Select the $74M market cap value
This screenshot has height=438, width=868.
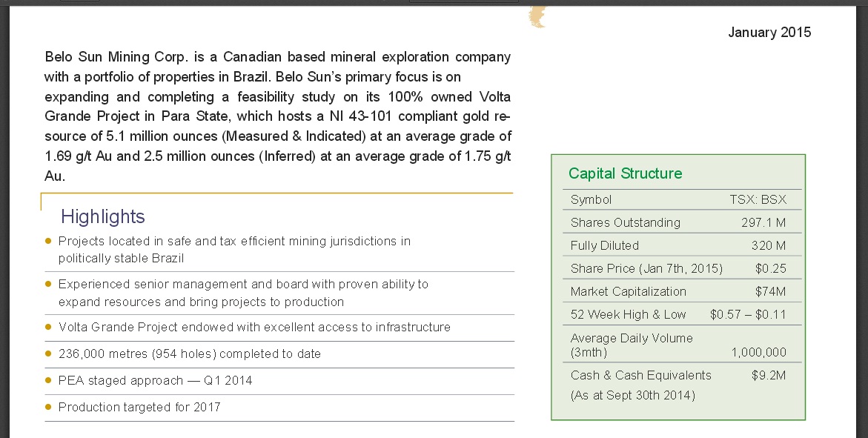point(771,292)
